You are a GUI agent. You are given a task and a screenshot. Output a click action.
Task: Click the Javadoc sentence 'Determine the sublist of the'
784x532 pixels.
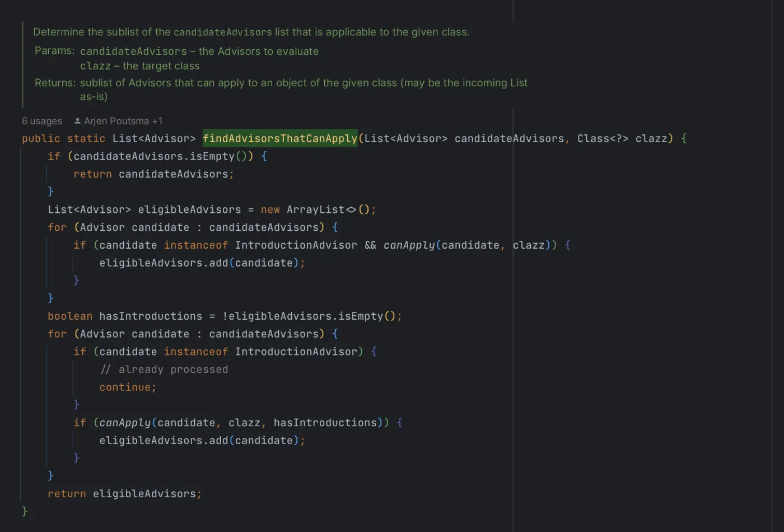[x=102, y=32]
